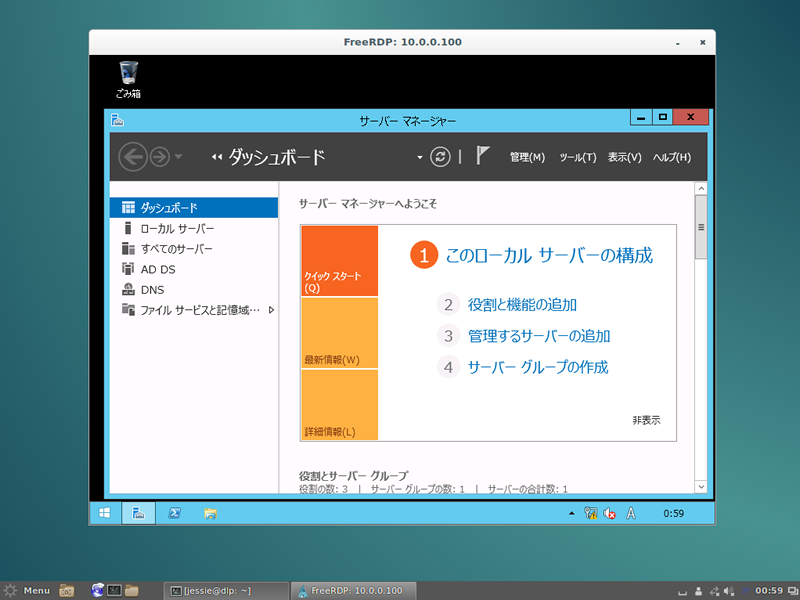Select the 詳細情報(L) tile

340,405
